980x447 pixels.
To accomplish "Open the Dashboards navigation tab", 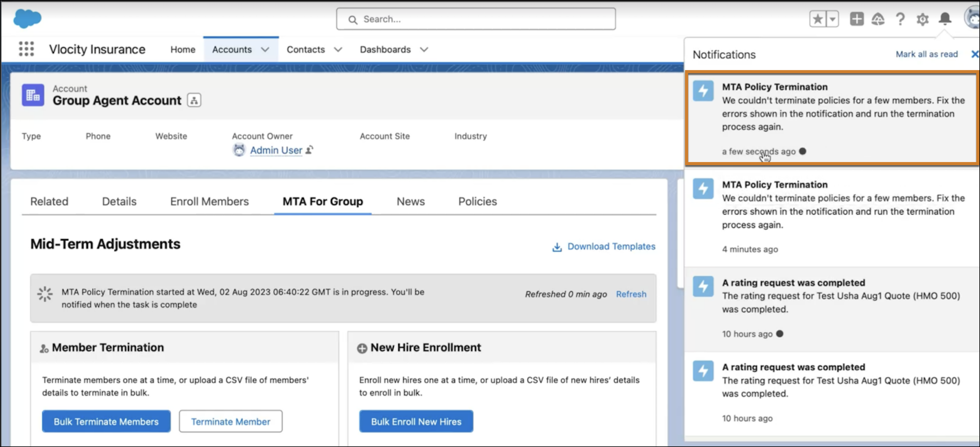I will (x=385, y=50).
